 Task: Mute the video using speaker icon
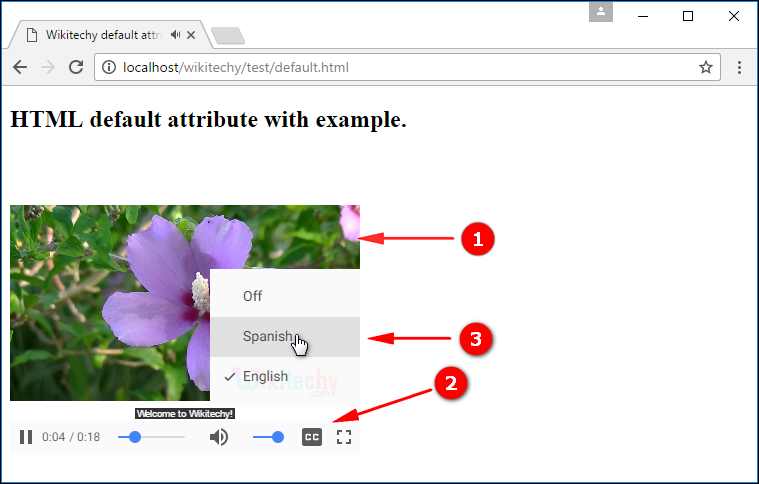218,437
